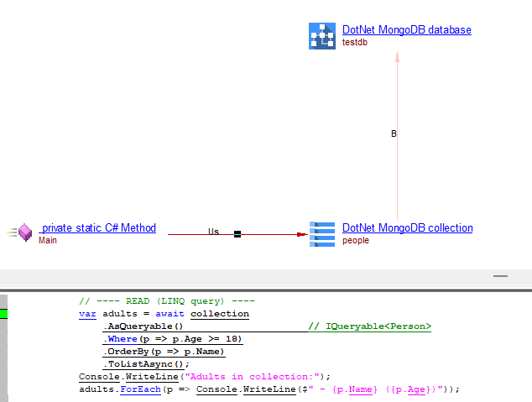Click the purple C# method icon
Image resolution: width=532 pixels, height=402 pixels.
tap(25, 232)
